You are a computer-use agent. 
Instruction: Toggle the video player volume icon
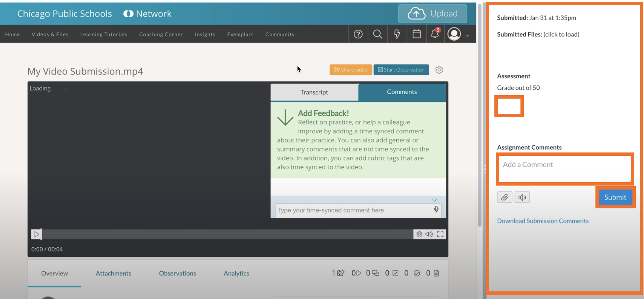429,234
